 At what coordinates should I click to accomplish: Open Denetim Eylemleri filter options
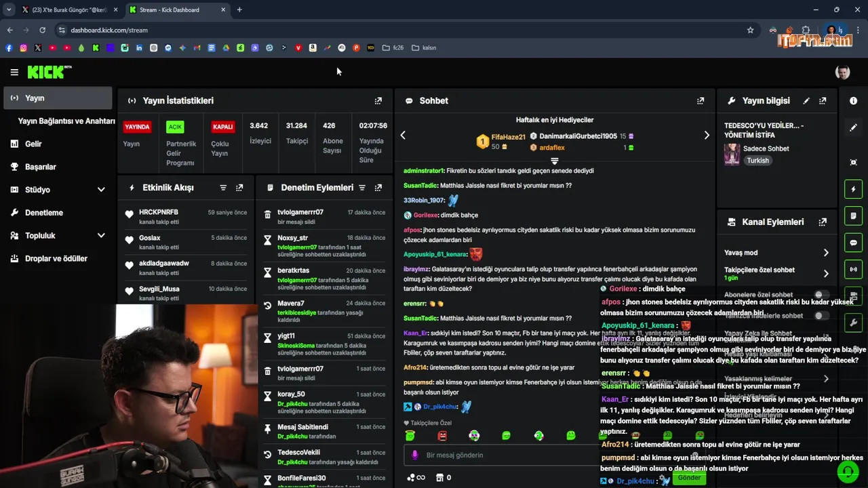[x=362, y=188]
